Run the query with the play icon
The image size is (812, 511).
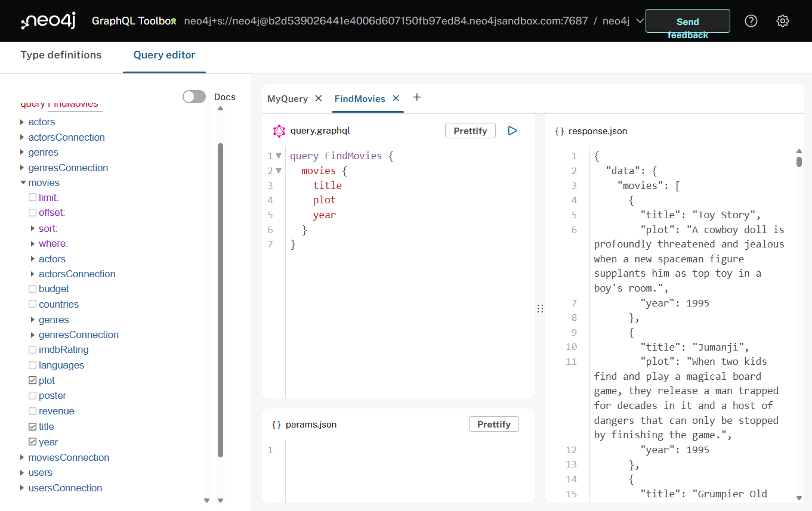[512, 131]
